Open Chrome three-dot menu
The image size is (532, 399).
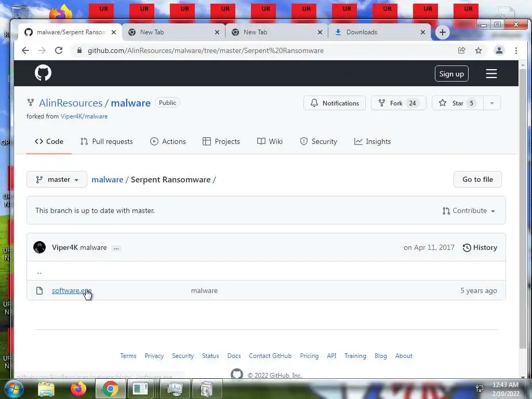click(x=516, y=50)
